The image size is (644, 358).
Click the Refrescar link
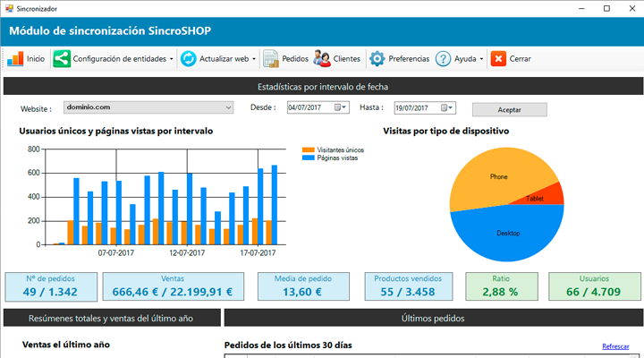coord(615,346)
